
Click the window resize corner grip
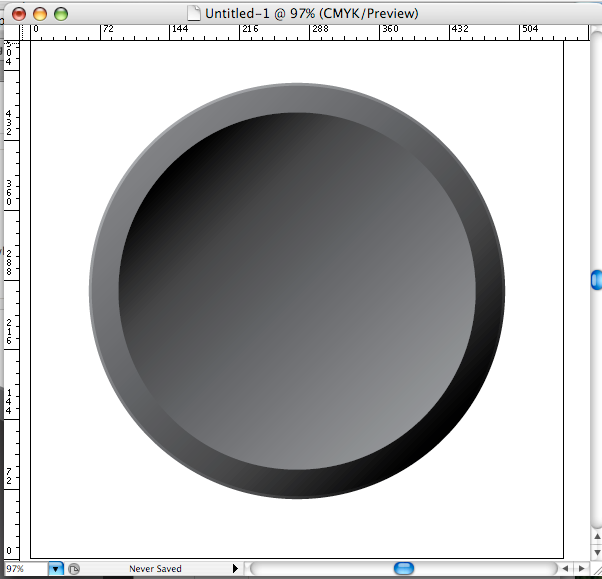[x=597, y=572]
